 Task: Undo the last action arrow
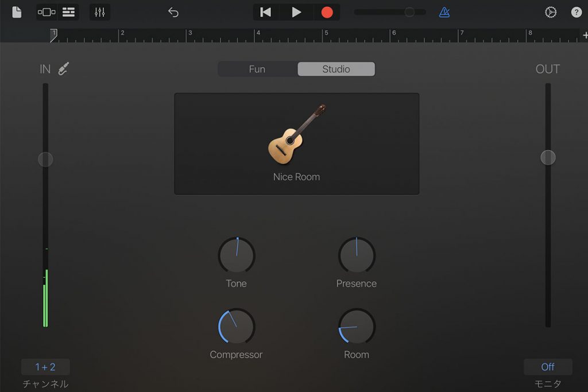[173, 13]
